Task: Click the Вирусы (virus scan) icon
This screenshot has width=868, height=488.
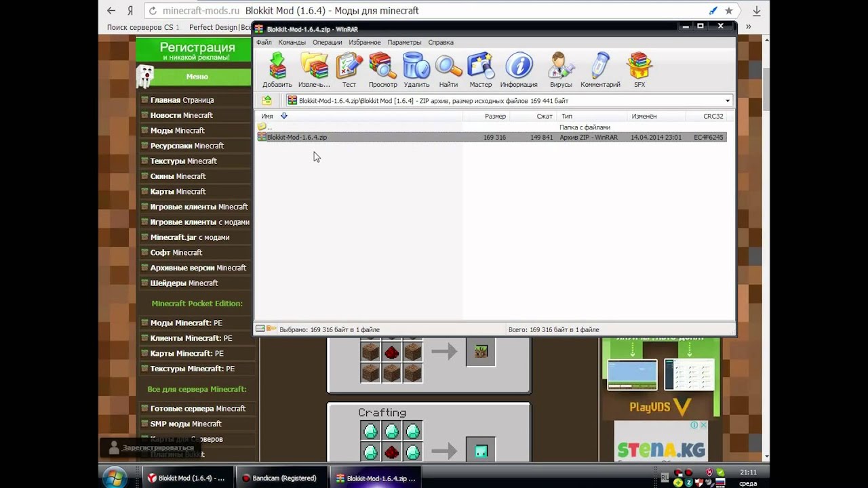Action: click(x=561, y=70)
